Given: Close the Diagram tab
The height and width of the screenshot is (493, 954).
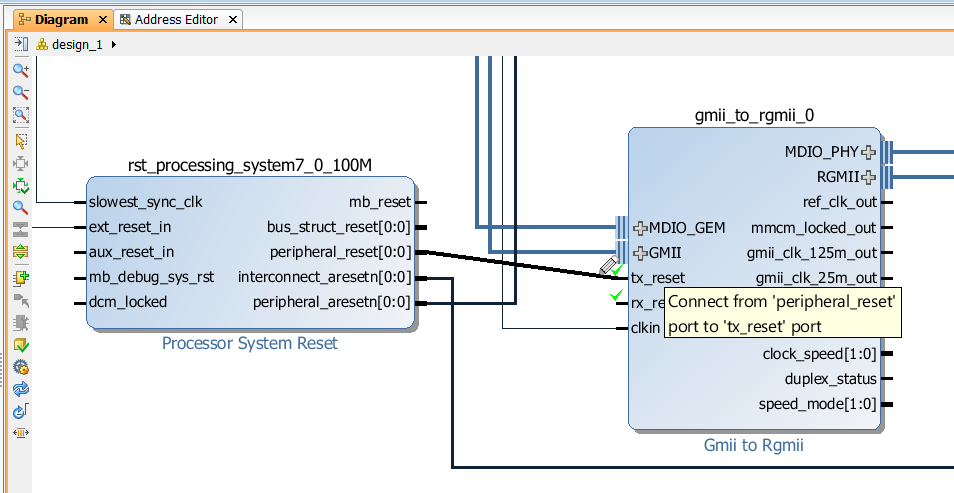Looking at the screenshot, I should click(x=103, y=19).
